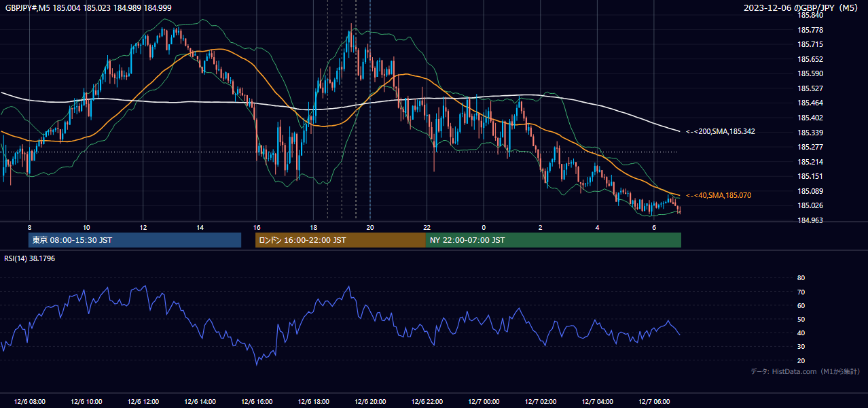
Task: Click the RSI 60 level label
Action: (x=801, y=305)
